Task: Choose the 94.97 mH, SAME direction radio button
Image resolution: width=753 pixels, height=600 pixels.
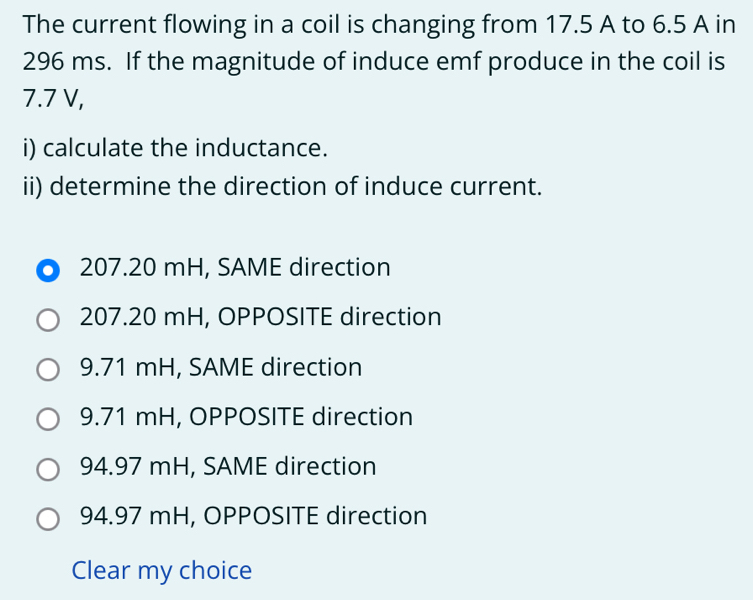Action: tap(48, 469)
